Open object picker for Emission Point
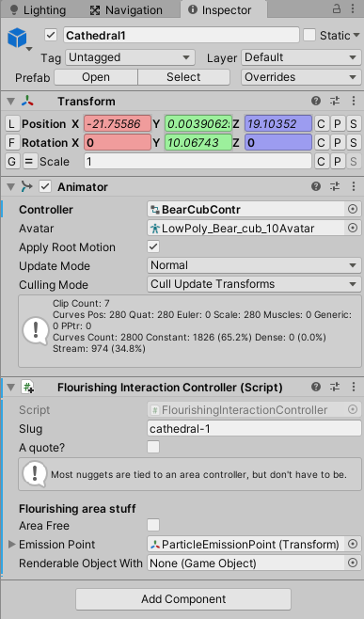Viewport: 364px width, 619px height. [353, 545]
